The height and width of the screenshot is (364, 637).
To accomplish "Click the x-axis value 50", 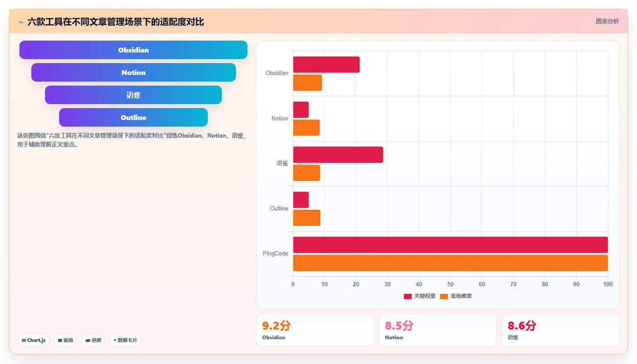I will [x=450, y=284].
